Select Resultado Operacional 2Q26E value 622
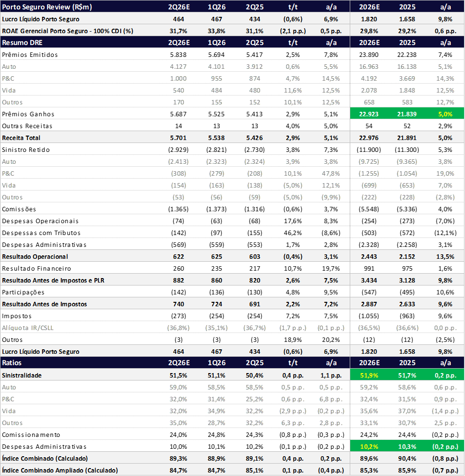The image size is (465, 476). pyautogui.click(x=179, y=256)
